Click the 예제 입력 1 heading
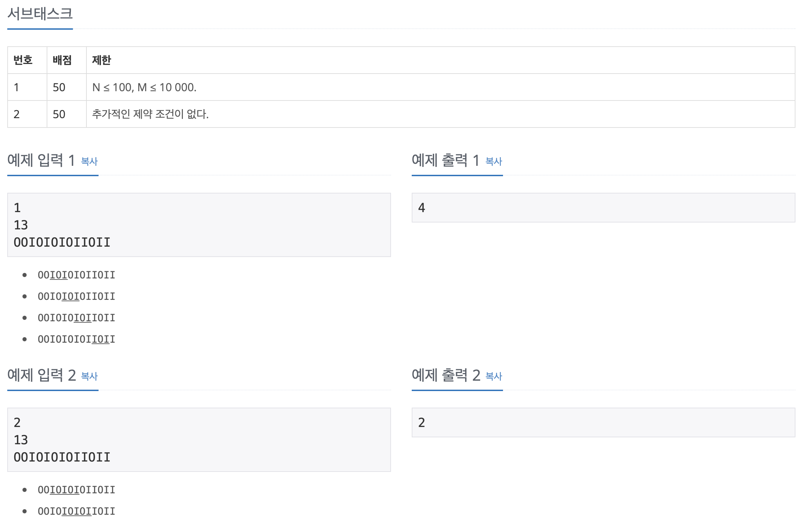 40,160
